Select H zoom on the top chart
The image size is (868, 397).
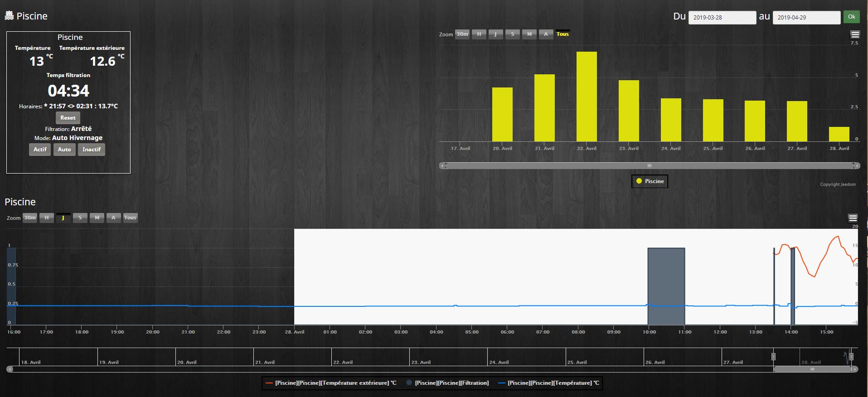479,34
